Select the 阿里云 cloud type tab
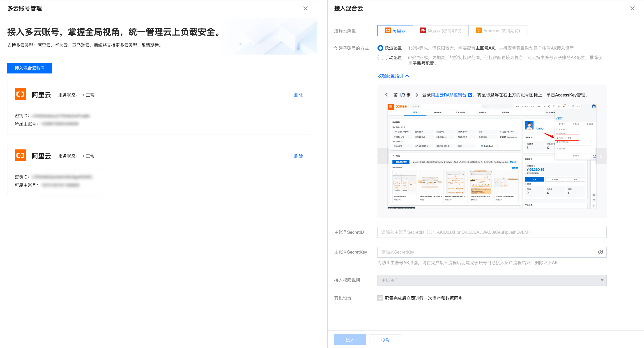The image size is (644, 348). [x=395, y=31]
